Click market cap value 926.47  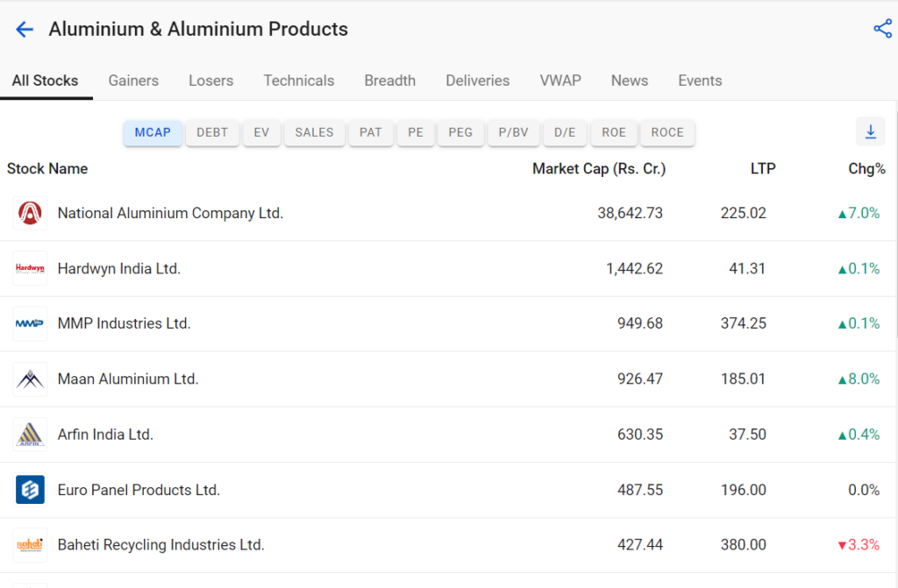click(639, 379)
